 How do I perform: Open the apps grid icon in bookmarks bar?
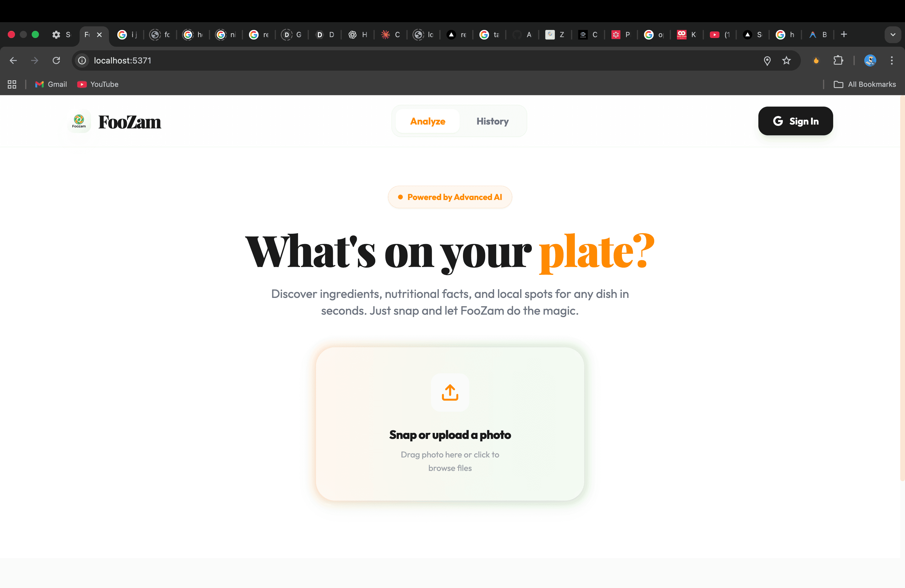coord(12,84)
